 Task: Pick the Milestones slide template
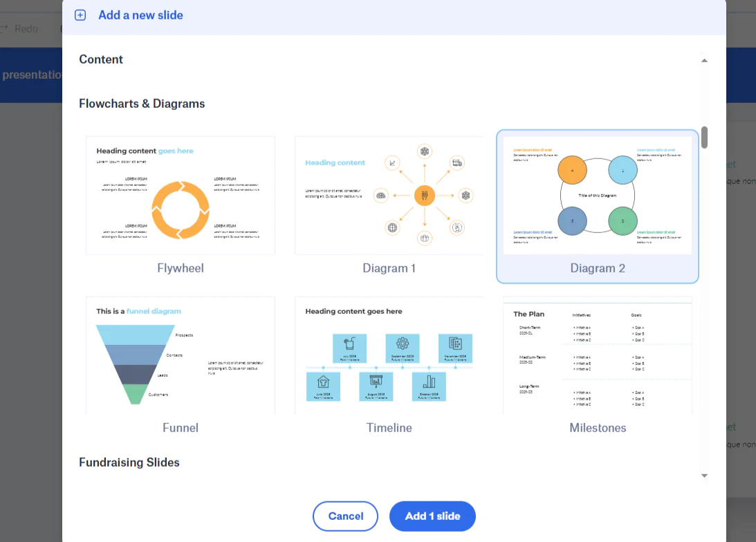click(598, 355)
